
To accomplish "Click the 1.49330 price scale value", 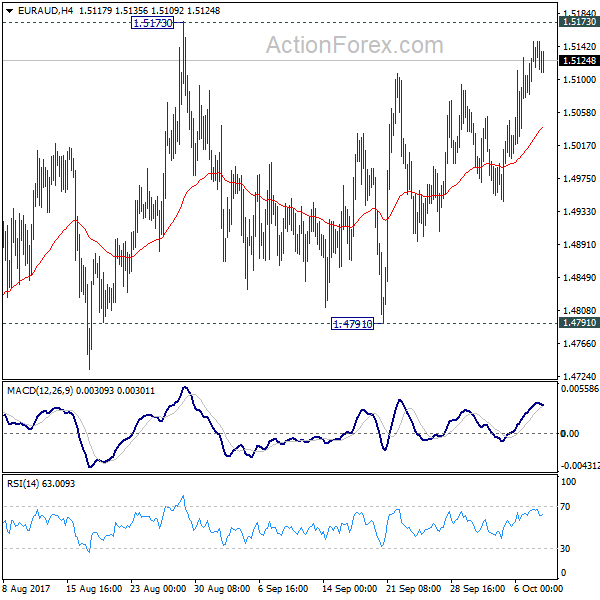I will click(579, 212).
